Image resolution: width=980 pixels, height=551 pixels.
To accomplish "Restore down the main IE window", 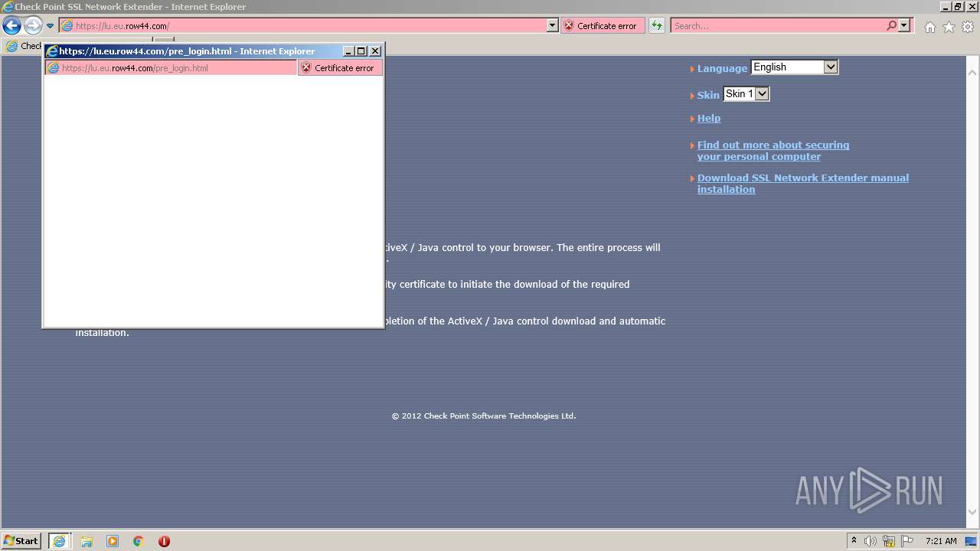I will click(958, 6).
